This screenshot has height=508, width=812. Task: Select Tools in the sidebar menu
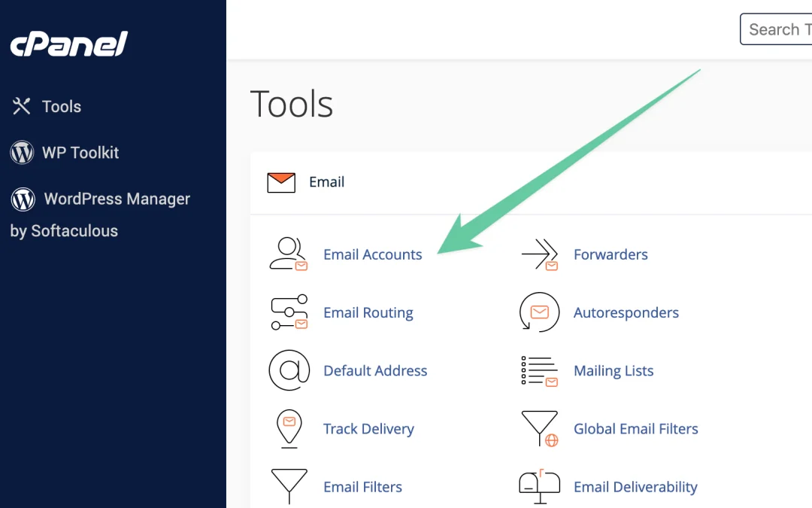click(x=62, y=106)
